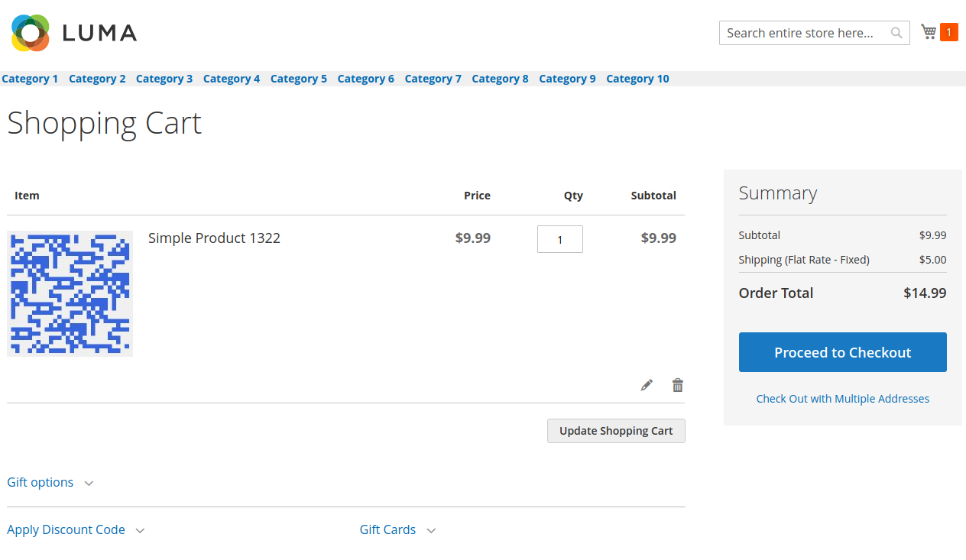This screenshot has width=966, height=560.
Task: Open Category 6 menu
Action: pyautogui.click(x=366, y=79)
